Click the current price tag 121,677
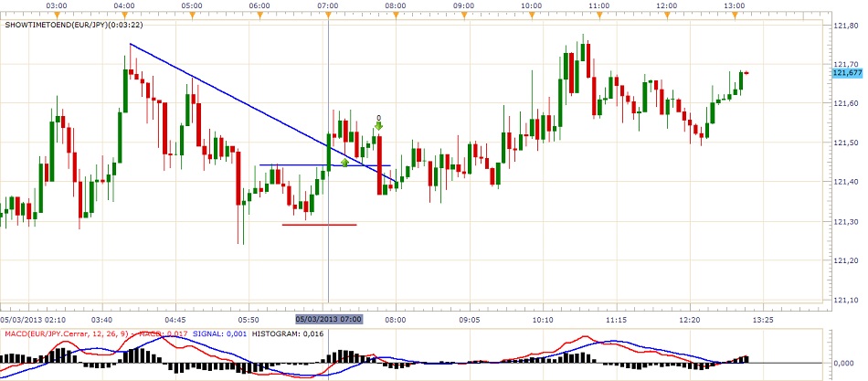Viewport: 868px width, 381px height. (847, 72)
